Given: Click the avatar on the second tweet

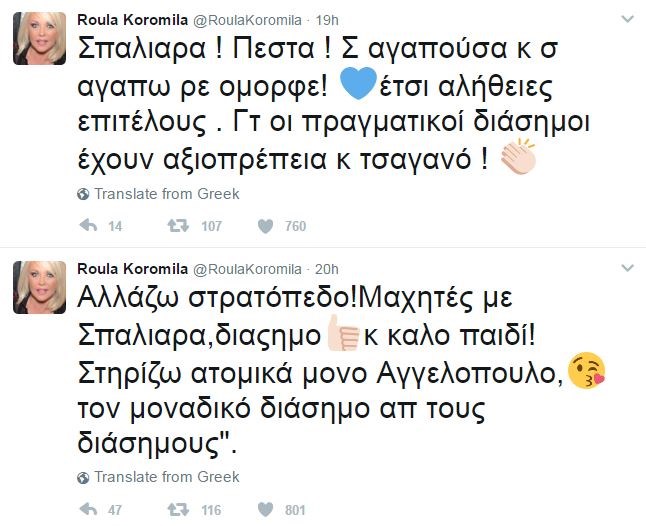Looking at the screenshot, I should [38, 289].
